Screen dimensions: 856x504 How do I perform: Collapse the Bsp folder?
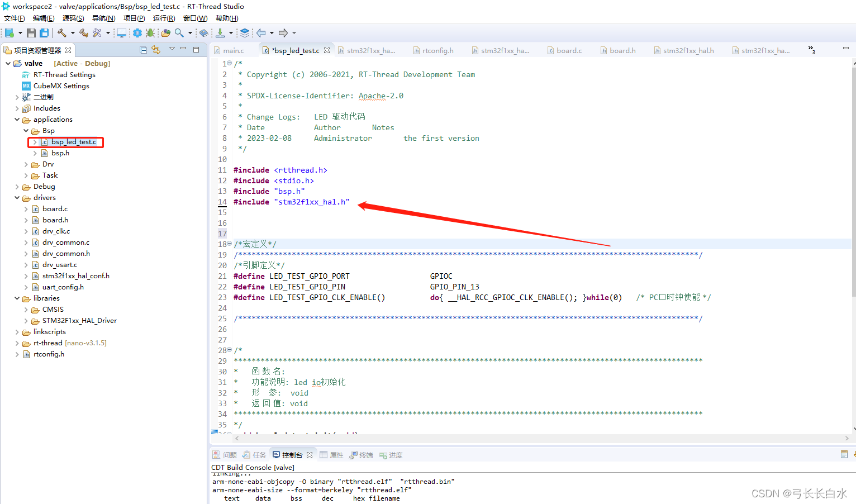26,130
